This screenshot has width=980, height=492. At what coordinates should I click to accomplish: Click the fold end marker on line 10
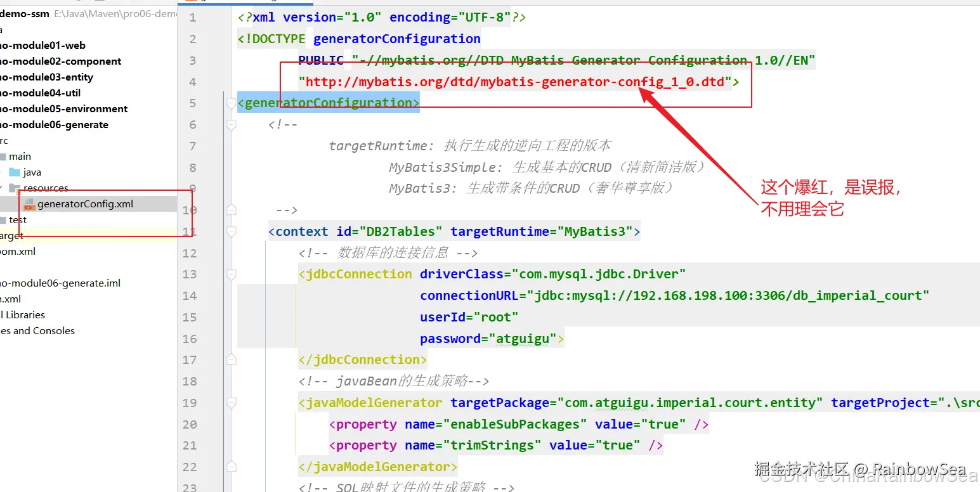coord(231,210)
